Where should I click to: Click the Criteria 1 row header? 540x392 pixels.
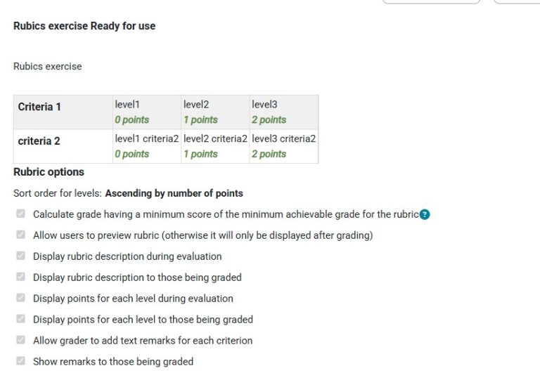[39, 107]
